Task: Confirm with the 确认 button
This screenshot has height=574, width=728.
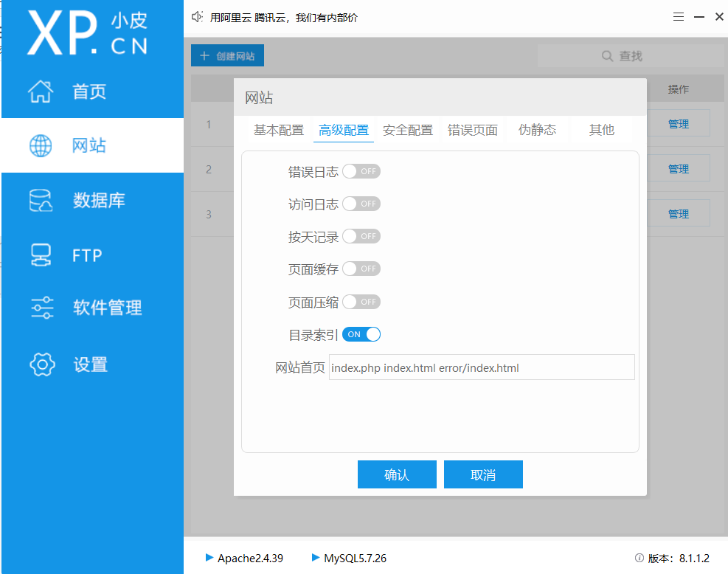Action: coord(397,474)
